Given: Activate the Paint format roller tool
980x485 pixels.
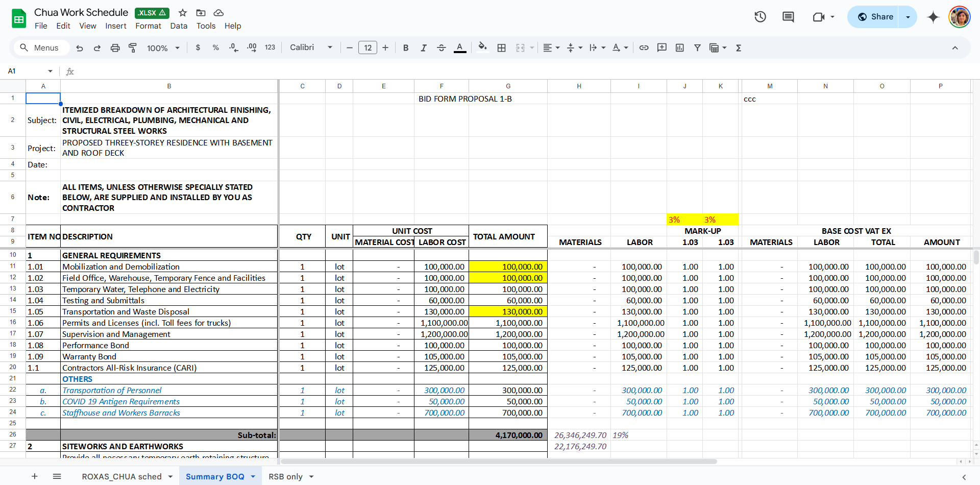Looking at the screenshot, I should pyautogui.click(x=133, y=48).
